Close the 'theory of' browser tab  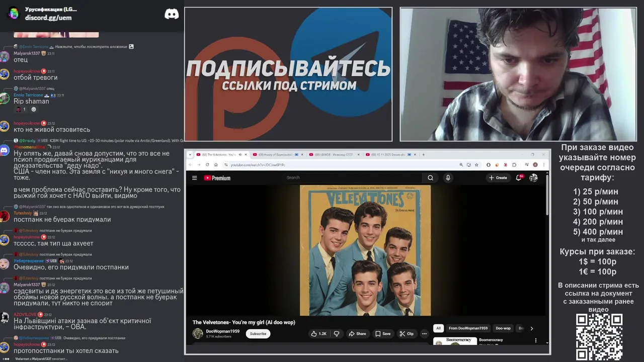[302, 154]
